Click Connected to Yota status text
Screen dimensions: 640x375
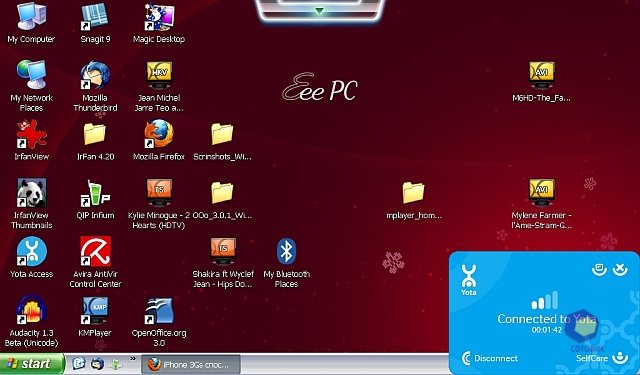coord(547,319)
